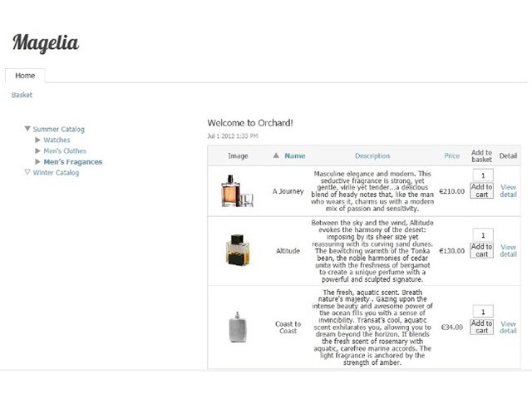Click the Magelia site logo

coord(46,42)
